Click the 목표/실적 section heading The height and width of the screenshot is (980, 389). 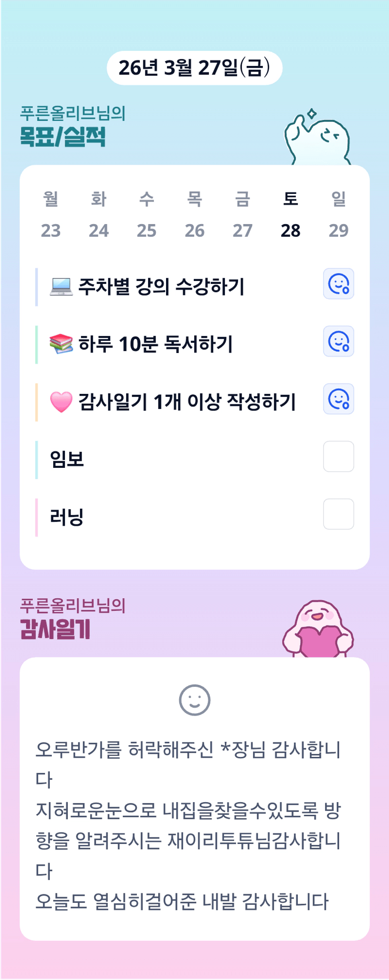[x=63, y=137]
